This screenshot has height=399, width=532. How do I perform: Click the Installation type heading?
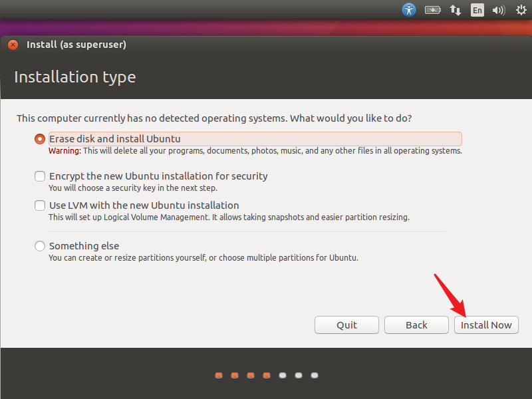pos(75,77)
